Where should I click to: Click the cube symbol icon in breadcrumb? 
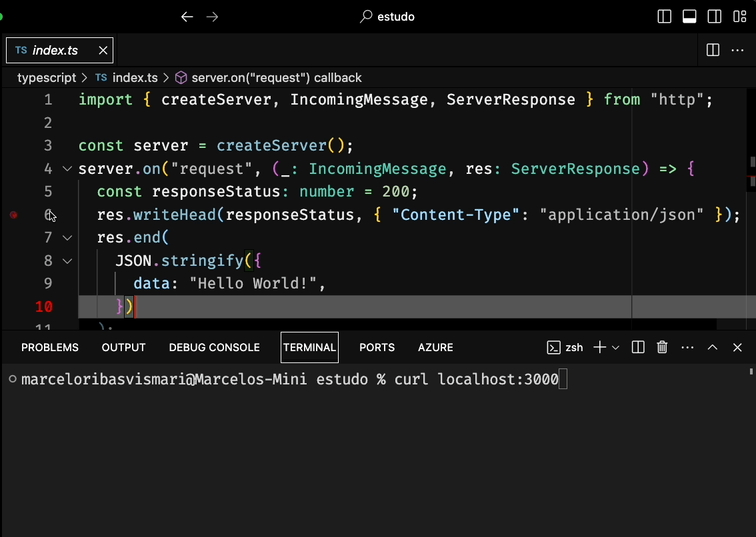pyautogui.click(x=181, y=77)
